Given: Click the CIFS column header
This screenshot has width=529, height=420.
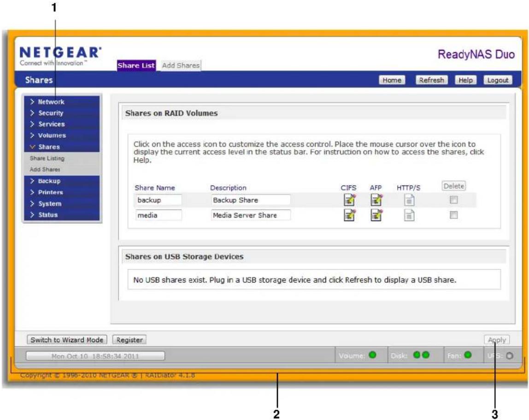Looking at the screenshot, I should (348, 188).
